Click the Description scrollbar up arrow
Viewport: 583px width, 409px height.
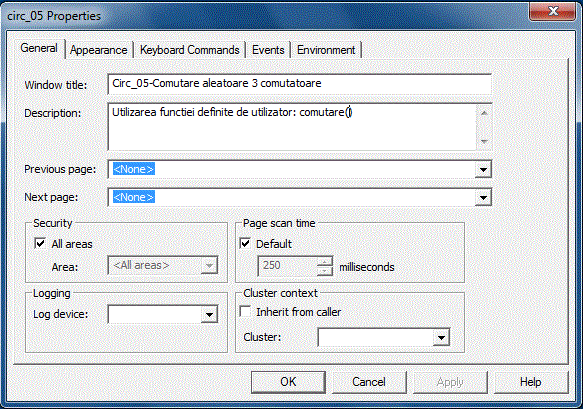click(x=484, y=113)
